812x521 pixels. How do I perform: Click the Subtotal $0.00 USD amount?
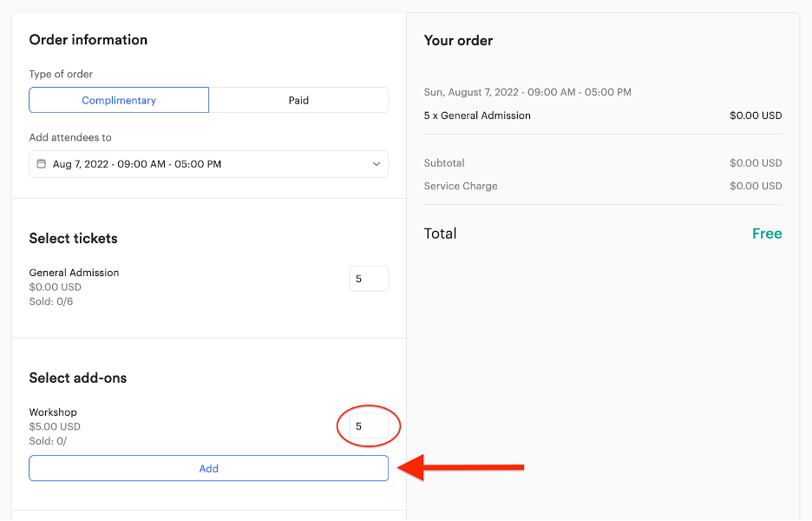click(756, 162)
